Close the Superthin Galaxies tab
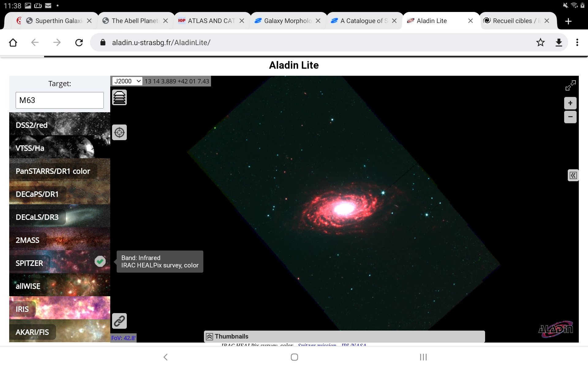Viewport: 588px width, 368px height. pos(89,21)
